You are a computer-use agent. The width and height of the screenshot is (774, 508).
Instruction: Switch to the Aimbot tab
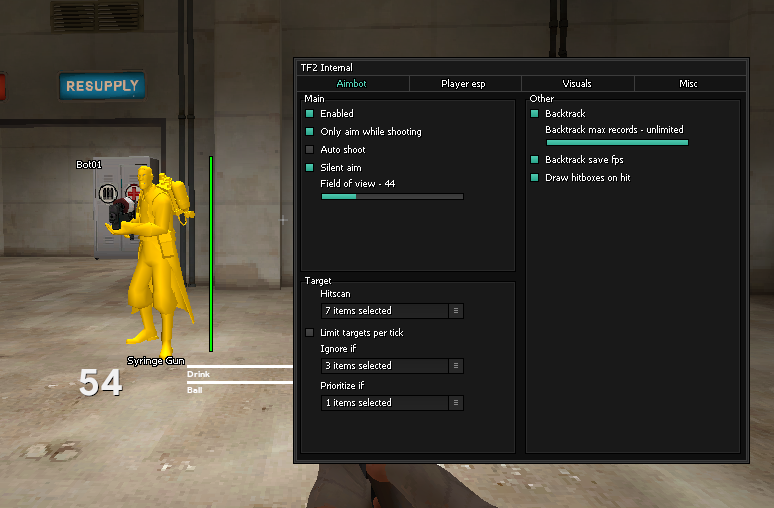point(352,83)
